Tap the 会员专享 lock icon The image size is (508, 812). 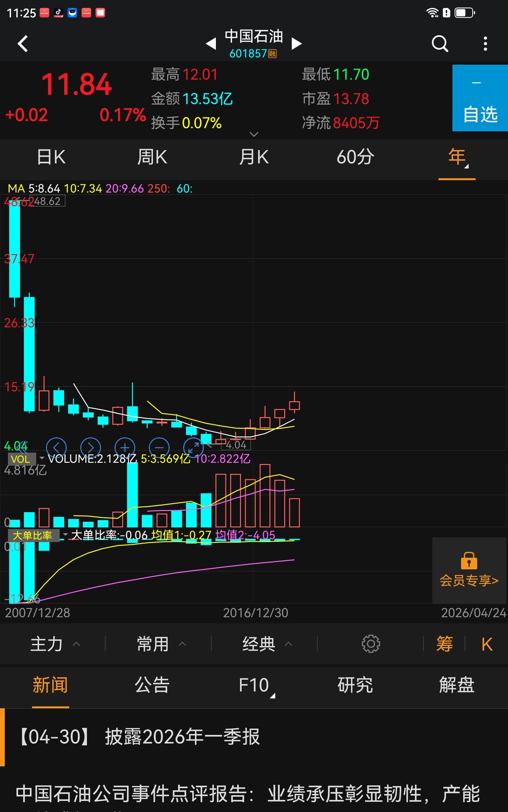coord(469,561)
